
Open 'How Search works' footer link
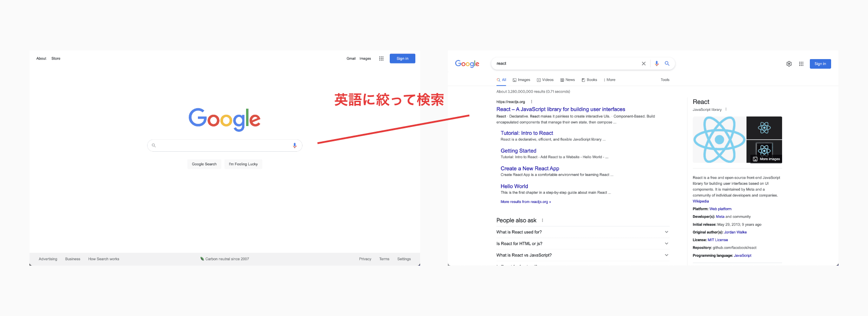tap(104, 259)
